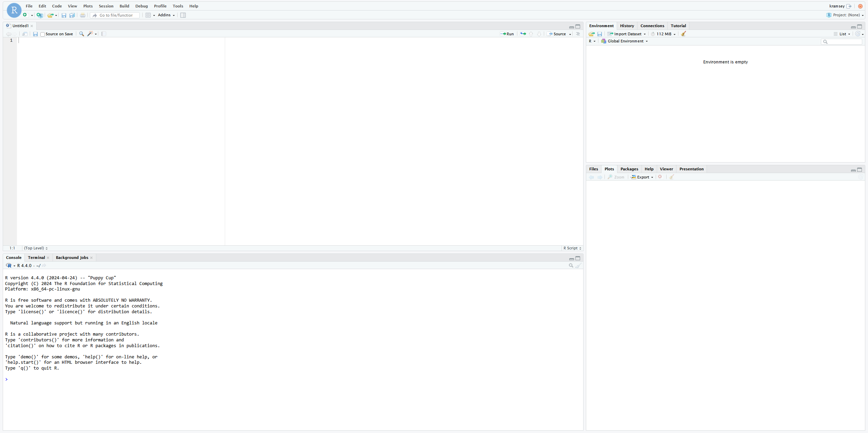Click the orange quit session power icon
This screenshot has height=433, width=868.
(x=860, y=6)
